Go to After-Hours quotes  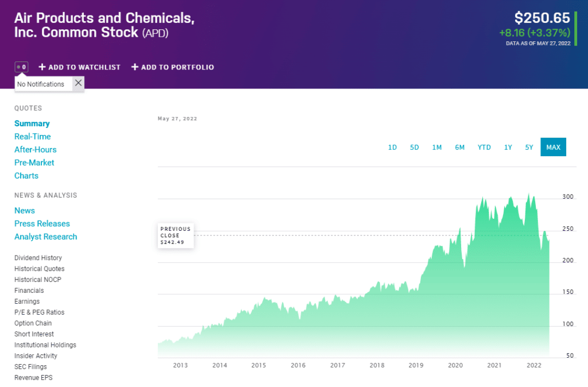(36, 150)
